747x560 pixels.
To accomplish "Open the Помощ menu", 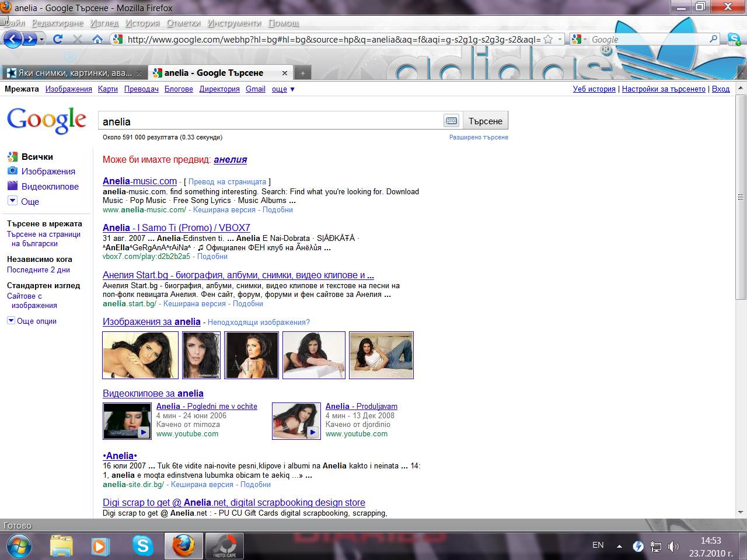I will point(284,23).
